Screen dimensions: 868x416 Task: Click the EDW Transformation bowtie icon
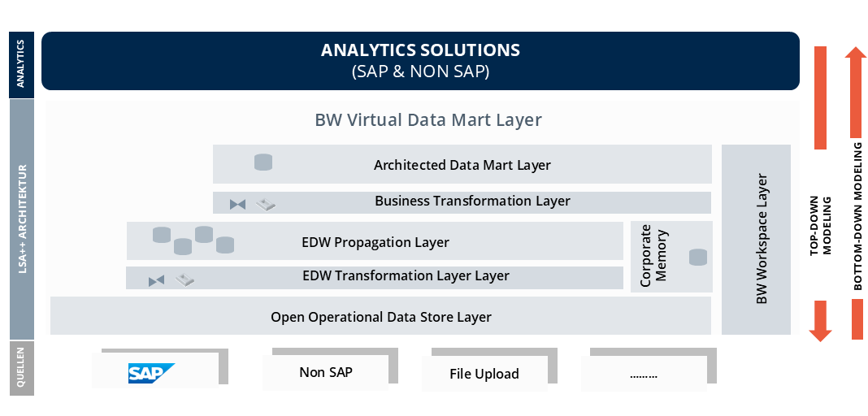click(156, 281)
